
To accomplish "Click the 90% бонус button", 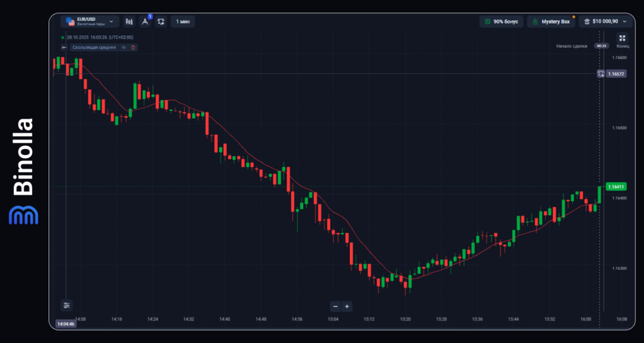I will [x=501, y=21].
